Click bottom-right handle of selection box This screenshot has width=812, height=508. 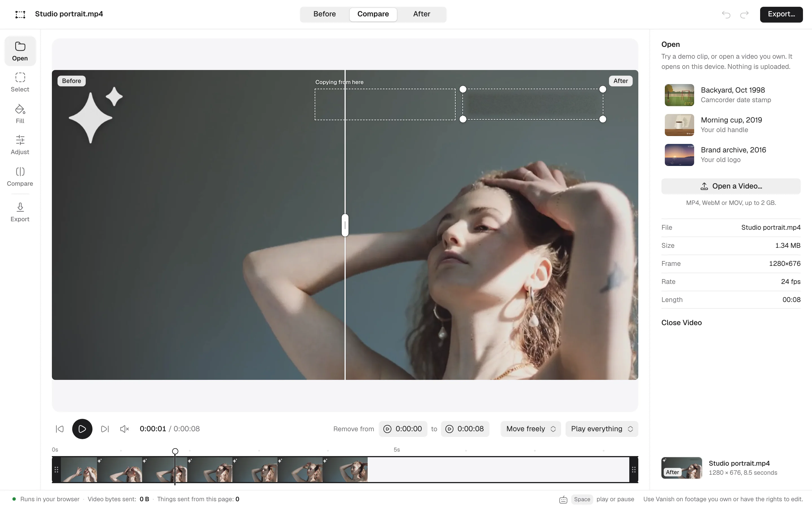pyautogui.click(x=603, y=119)
